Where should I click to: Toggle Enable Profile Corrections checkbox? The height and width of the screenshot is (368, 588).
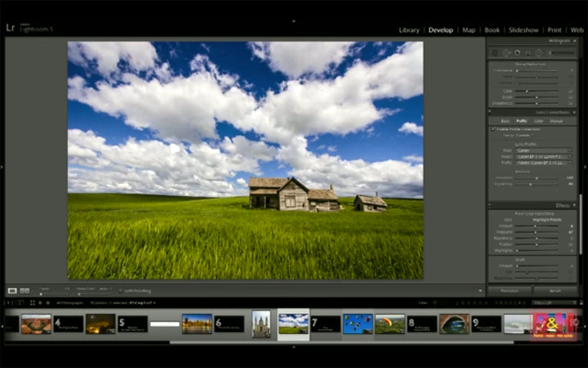pyautogui.click(x=493, y=129)
